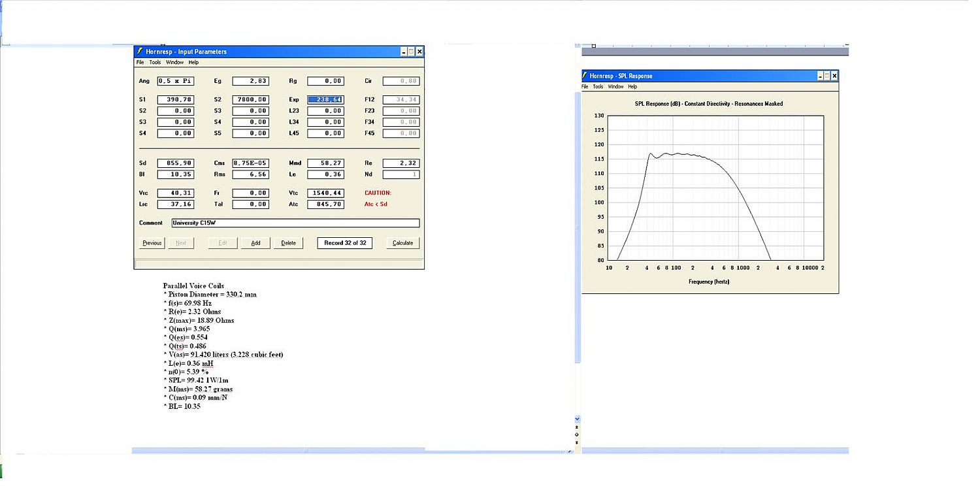Image resolution: width=980 pixels, height=490 pixels.
Task: Click the Piston Diameter = 330.2 mm line
Action: point(210,295)
